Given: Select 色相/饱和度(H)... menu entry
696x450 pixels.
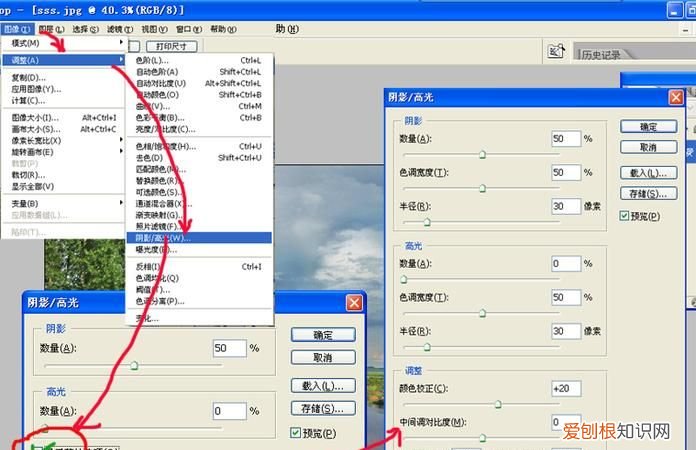Looking at the screenshot, I should (x=199, y=146).
